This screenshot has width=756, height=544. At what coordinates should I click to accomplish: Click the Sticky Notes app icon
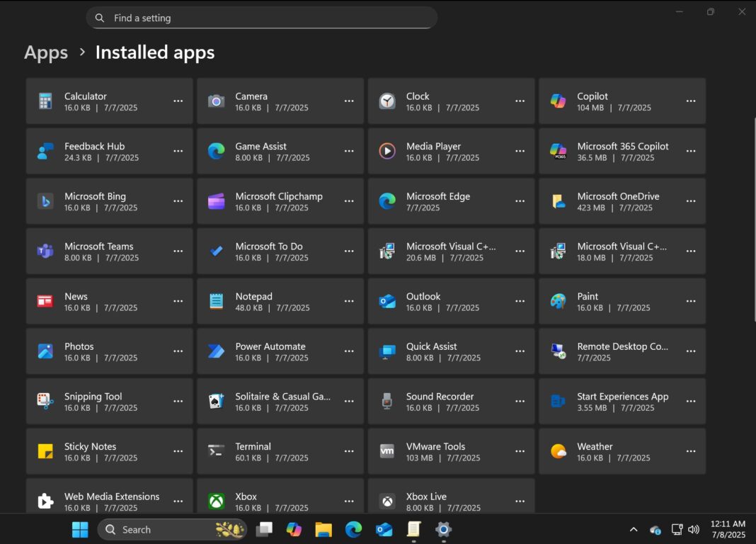pyautogui.click(x=45, y=450)
